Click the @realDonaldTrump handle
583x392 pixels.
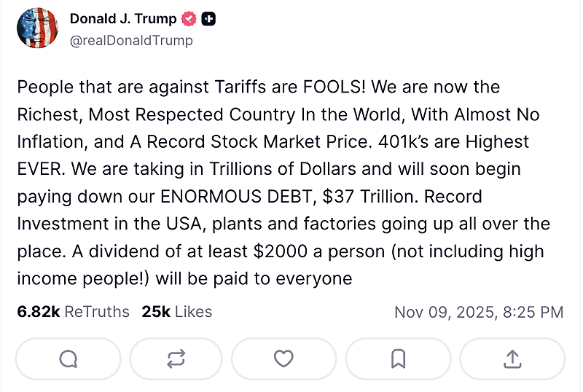point(131,41)
